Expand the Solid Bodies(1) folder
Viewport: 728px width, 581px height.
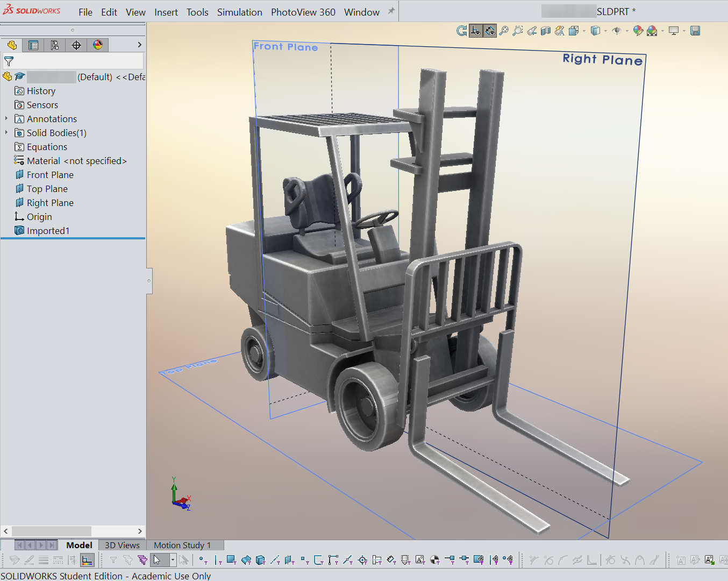click(6, 132)
